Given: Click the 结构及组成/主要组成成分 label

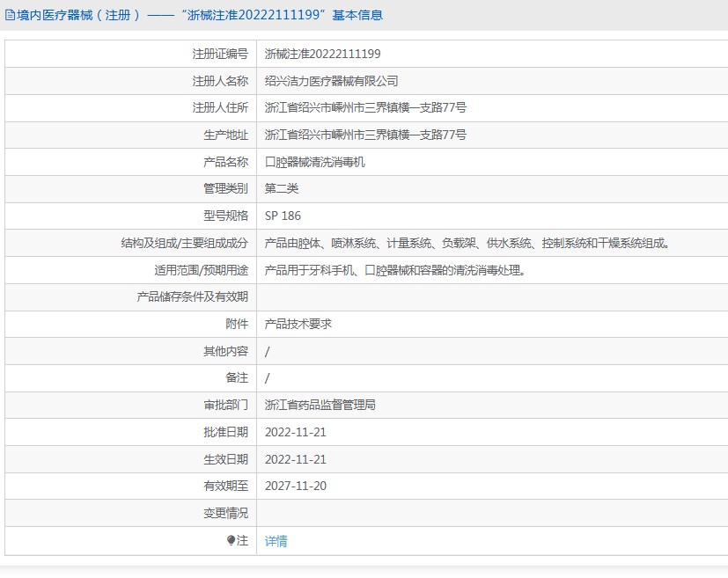Looking at the screenshot, I should coord(184,243).
